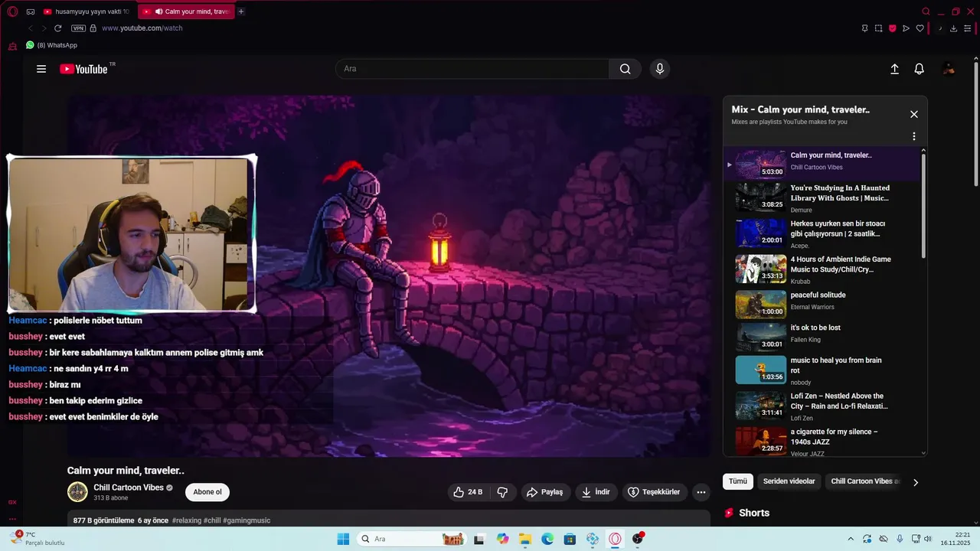Play peaceful solitude by Eternal Warriors
980x551 pixels.
coord(823,305)
